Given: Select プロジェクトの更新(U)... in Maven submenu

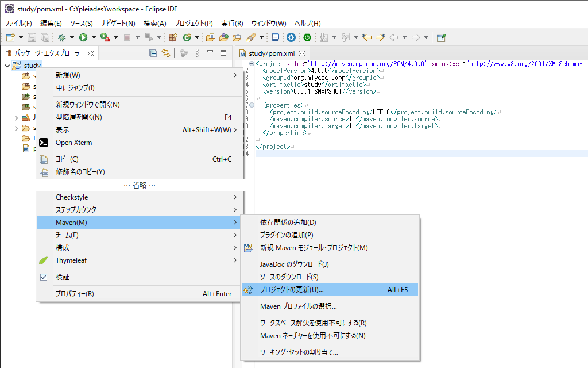Looking at the screenshot, I should point(330,290).
